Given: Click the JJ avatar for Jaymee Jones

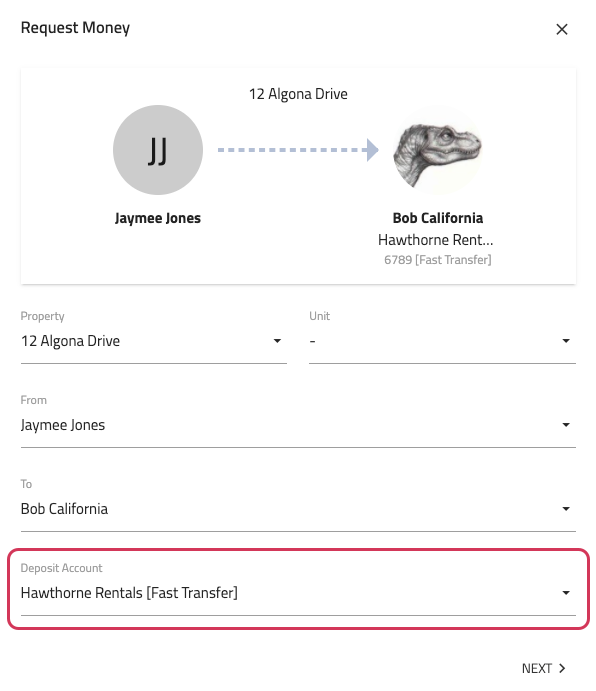Looking at the screenshot, I should coord(158,150).
